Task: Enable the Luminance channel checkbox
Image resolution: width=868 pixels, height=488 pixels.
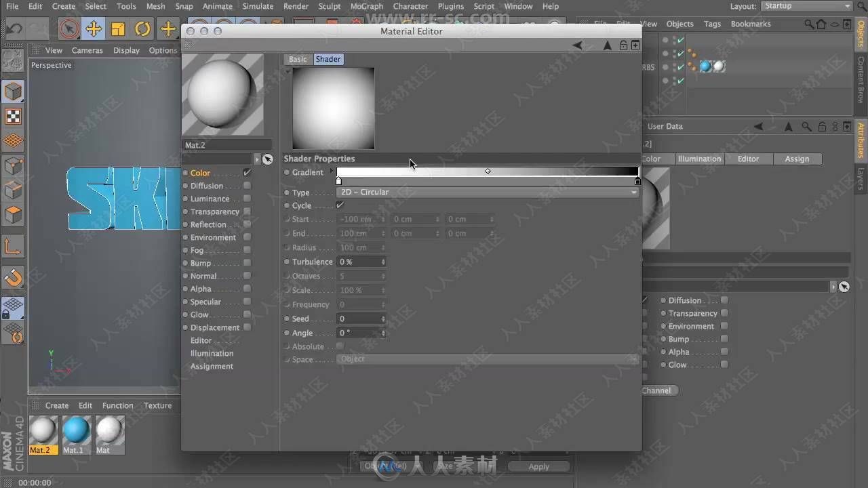Action: coord(247,199)
